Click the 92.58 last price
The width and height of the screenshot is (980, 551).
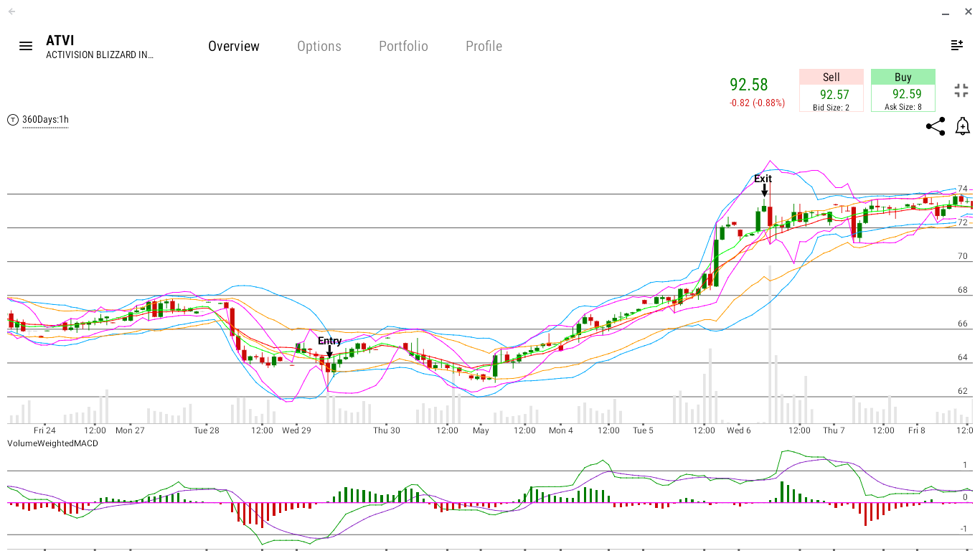pyautogui.click(x=749, y=85)
